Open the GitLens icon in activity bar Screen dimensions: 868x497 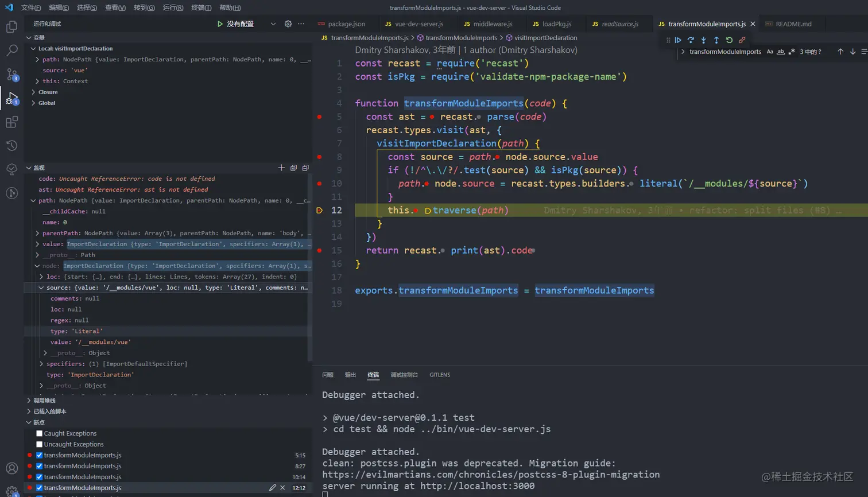[11, 193]
